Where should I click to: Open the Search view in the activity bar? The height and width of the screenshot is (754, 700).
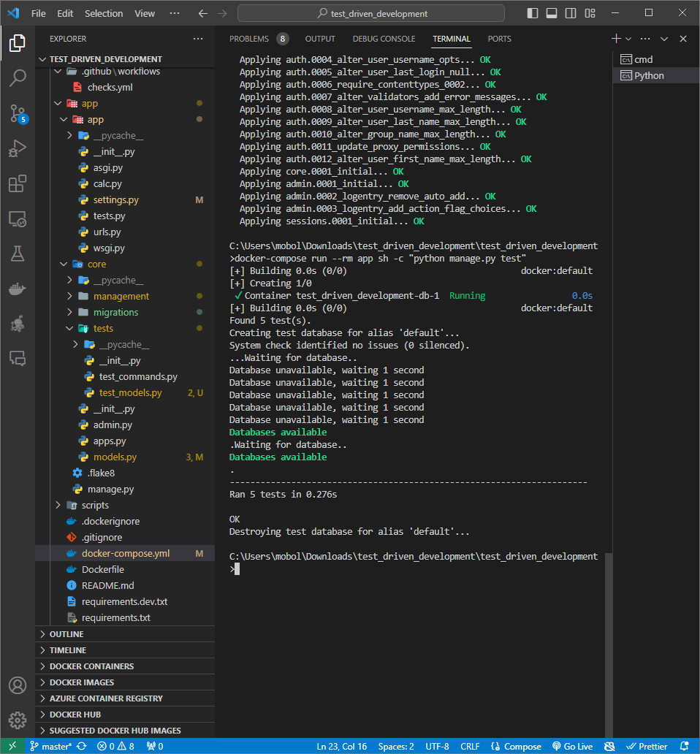click(x=18, y=78)
